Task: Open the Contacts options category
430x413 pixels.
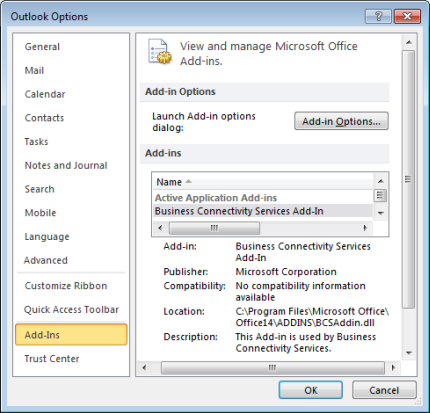Action: pos(44,118)
